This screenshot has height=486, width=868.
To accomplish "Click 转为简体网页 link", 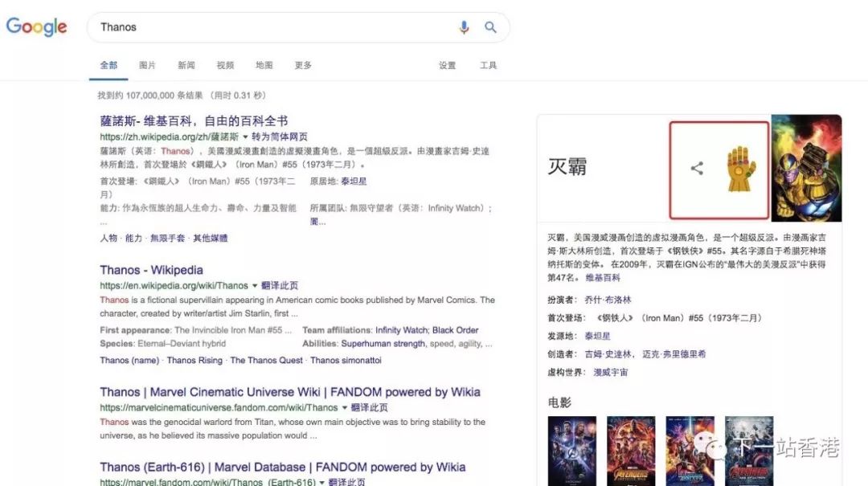I will click(280, 137).
